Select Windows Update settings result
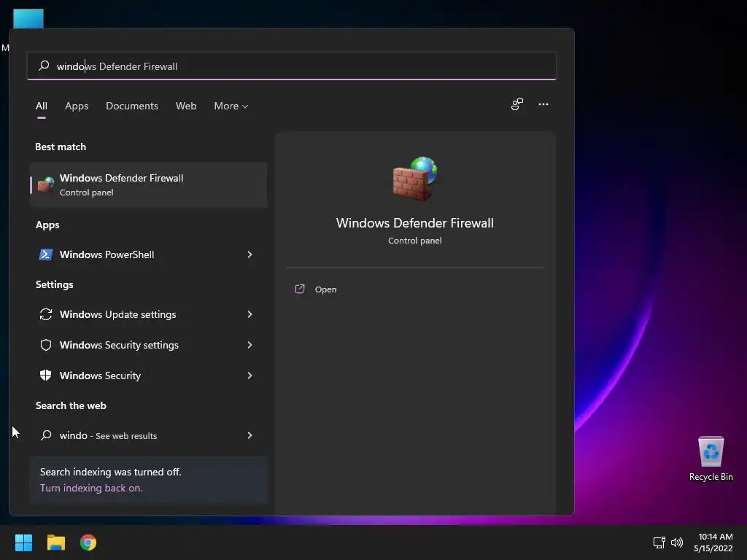Viewport: 747px width, 560px height. (x=149, y=314)
